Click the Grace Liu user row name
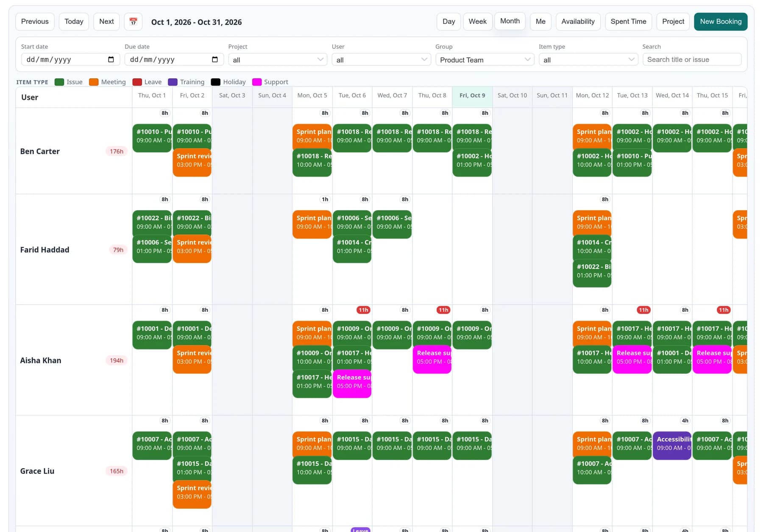 pos(37,471)
